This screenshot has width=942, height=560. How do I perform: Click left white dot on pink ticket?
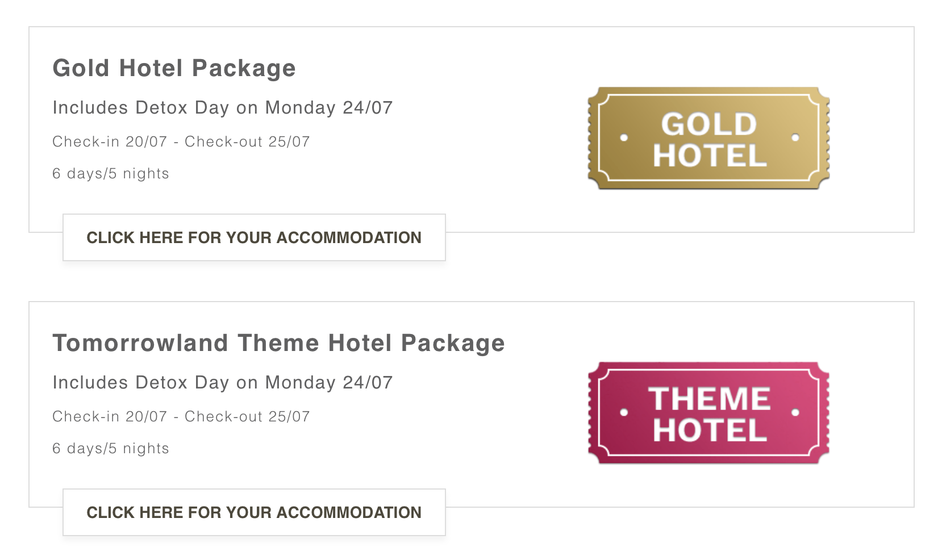coord(623,412)
